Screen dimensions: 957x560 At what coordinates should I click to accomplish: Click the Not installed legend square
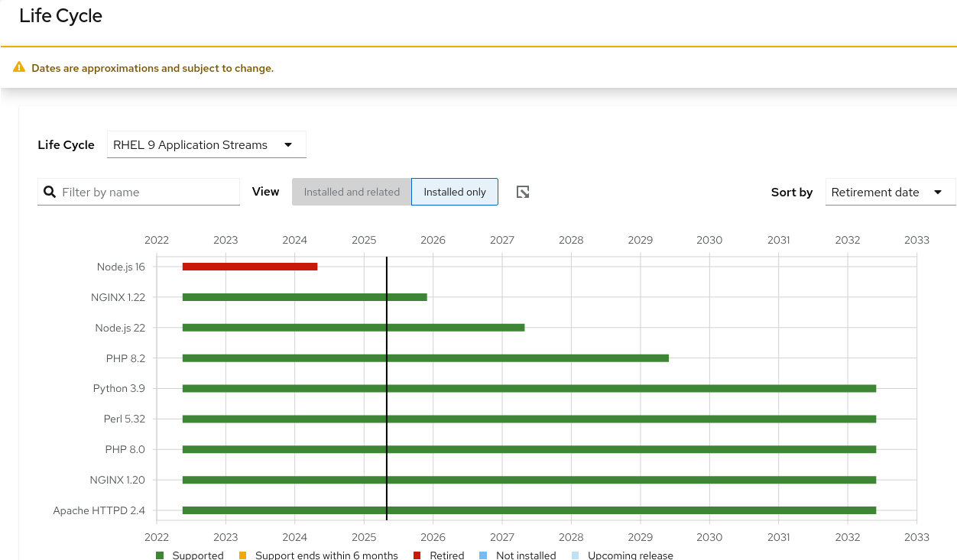pos(483,555)
